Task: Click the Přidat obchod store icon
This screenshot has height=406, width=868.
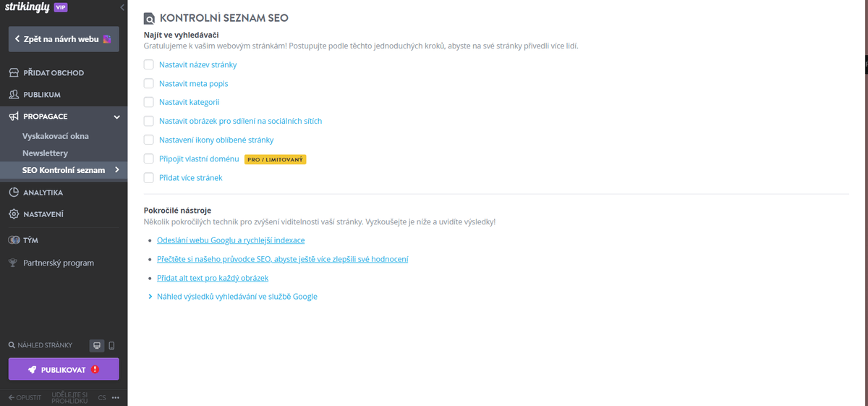Action: click(13, 73)
